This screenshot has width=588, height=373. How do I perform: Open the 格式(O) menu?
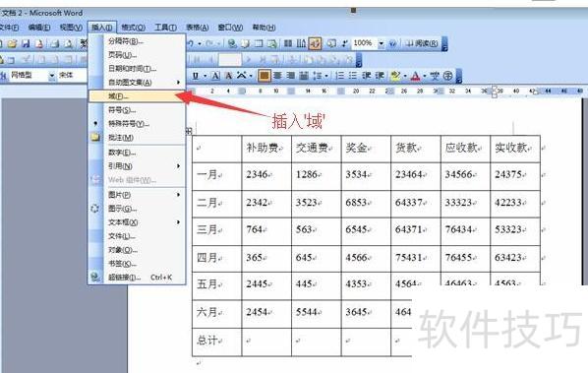coord(133,28)
